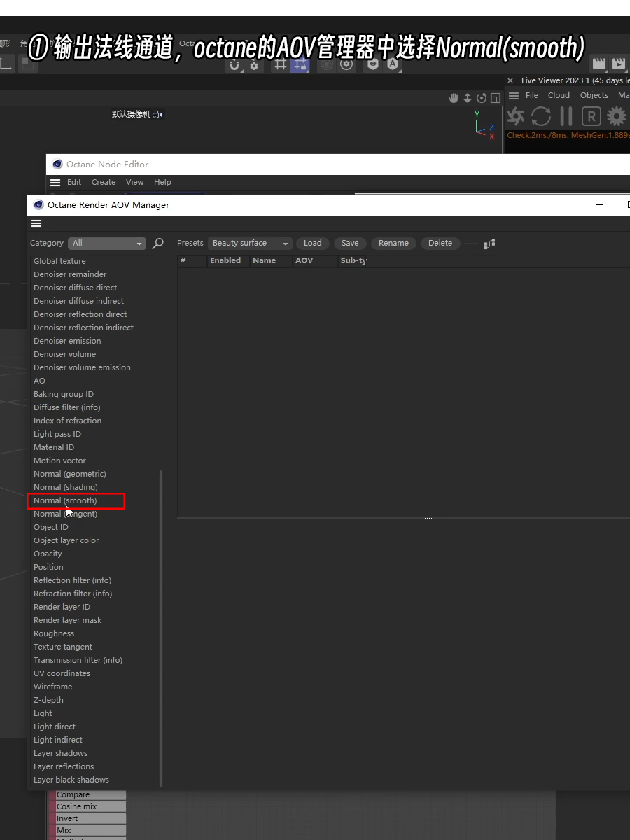Open Live Viewer settings gear icon
This screenshot has height=840, width=630.
(x=617, y=116)
